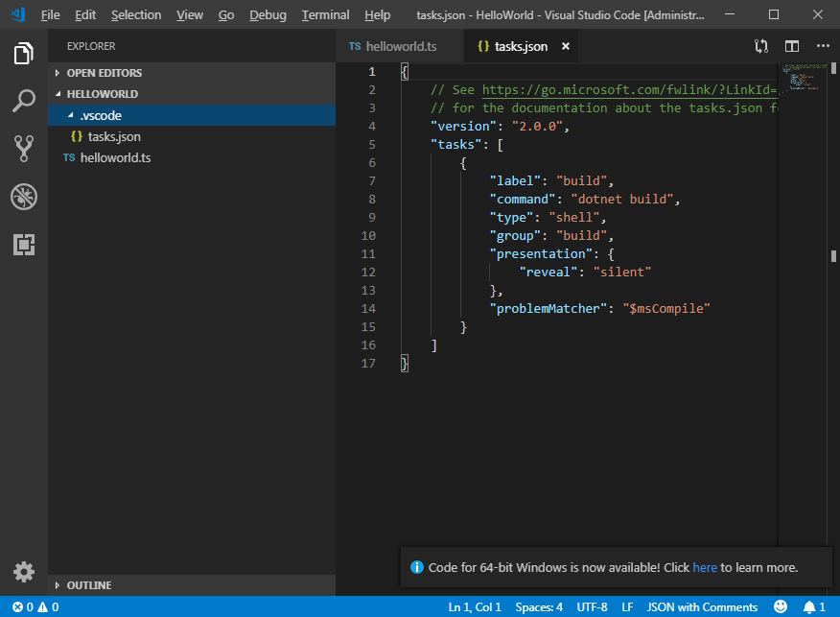Click "$msCompile" value on line 14
Screen dimensions: 840x617
(x=666, y=308)
